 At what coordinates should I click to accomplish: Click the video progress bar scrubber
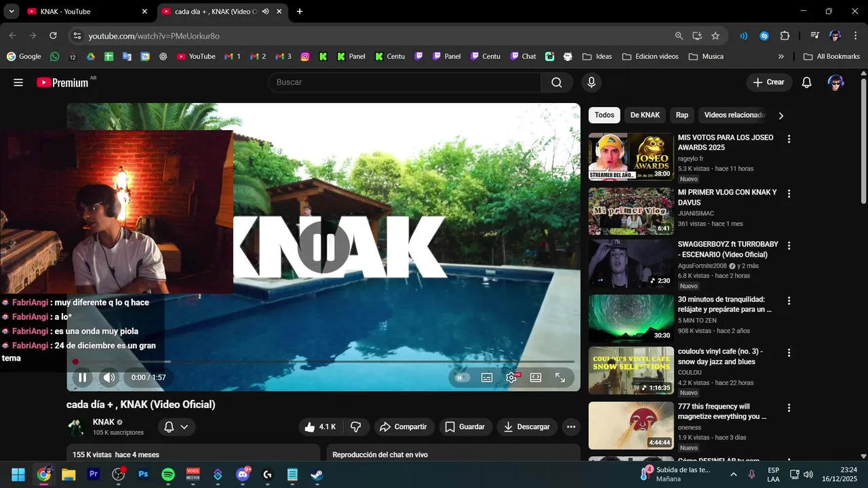point(75,362)
